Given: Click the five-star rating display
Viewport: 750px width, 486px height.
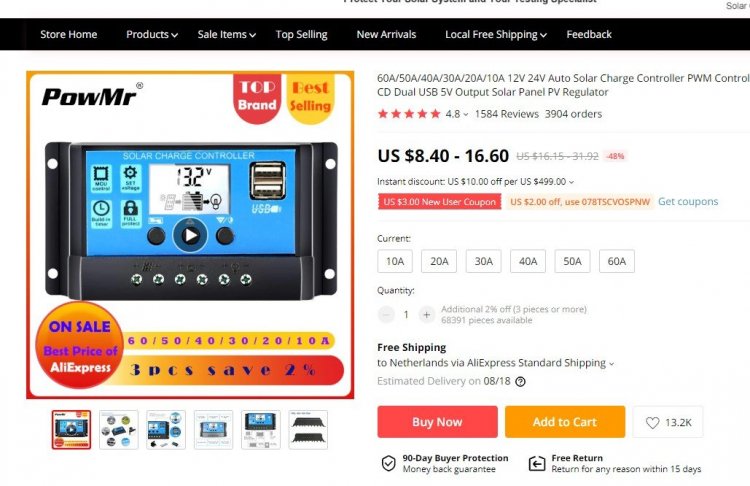Looking at the screenshot, I should pyautogui.click(x=409, y=114).
